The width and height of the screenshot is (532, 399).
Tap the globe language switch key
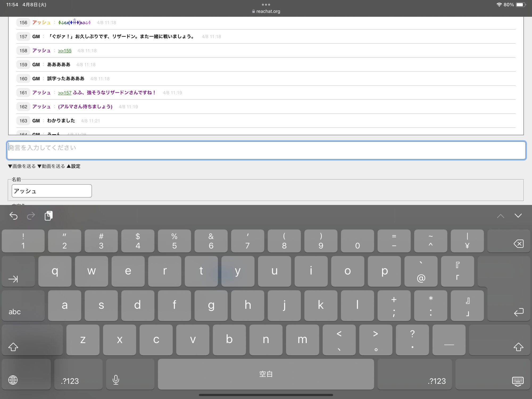(13, 380)
